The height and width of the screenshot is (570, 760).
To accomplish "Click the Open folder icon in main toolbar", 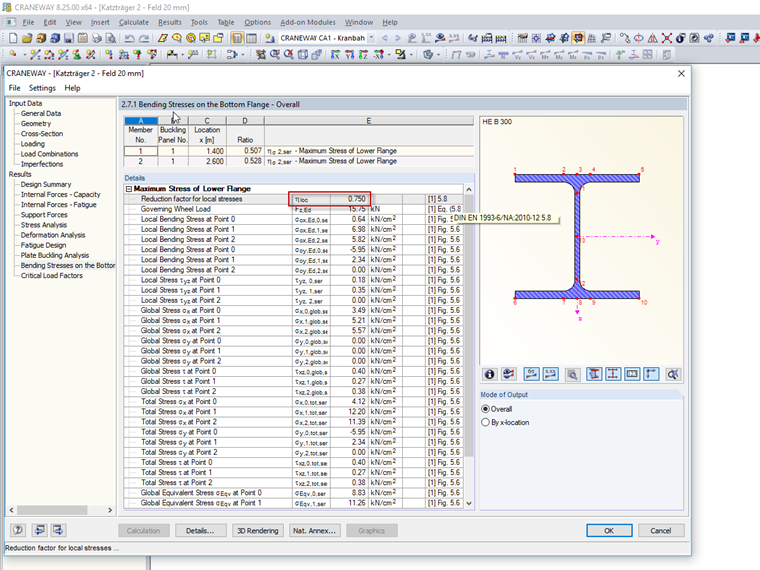I will [x=27, y=38].
